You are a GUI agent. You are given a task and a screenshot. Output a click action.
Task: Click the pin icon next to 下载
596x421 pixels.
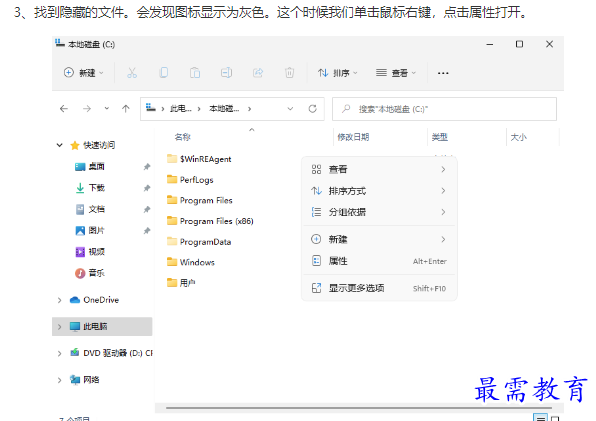tap(147, 188)
